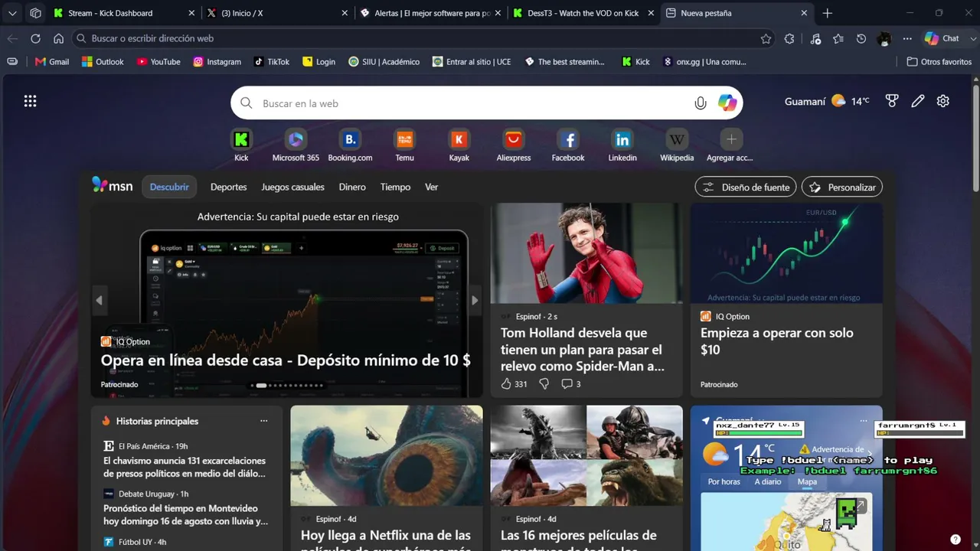
Task: Open Copilot Chat
Action: (942, 38)
